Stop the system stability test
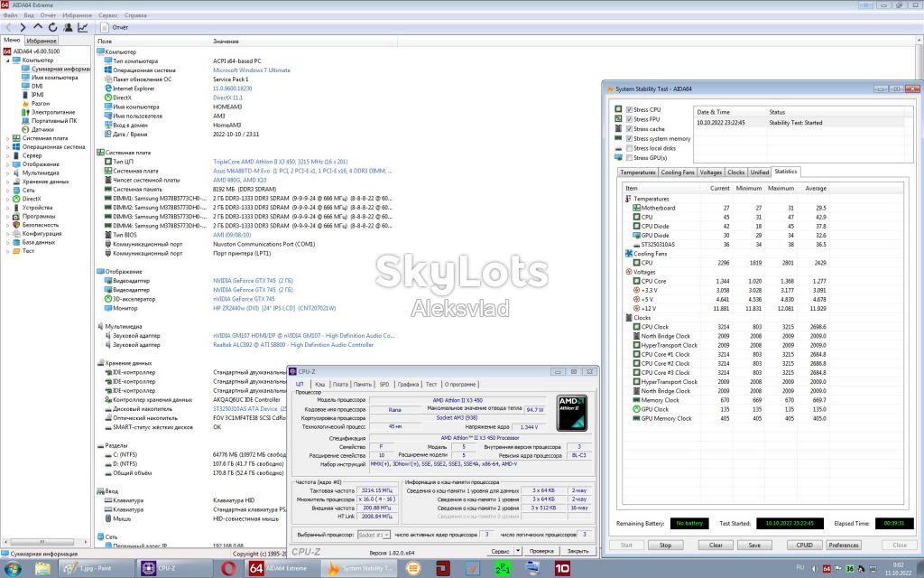This screenshot has height=578, width=924. [x=665, y=545]
